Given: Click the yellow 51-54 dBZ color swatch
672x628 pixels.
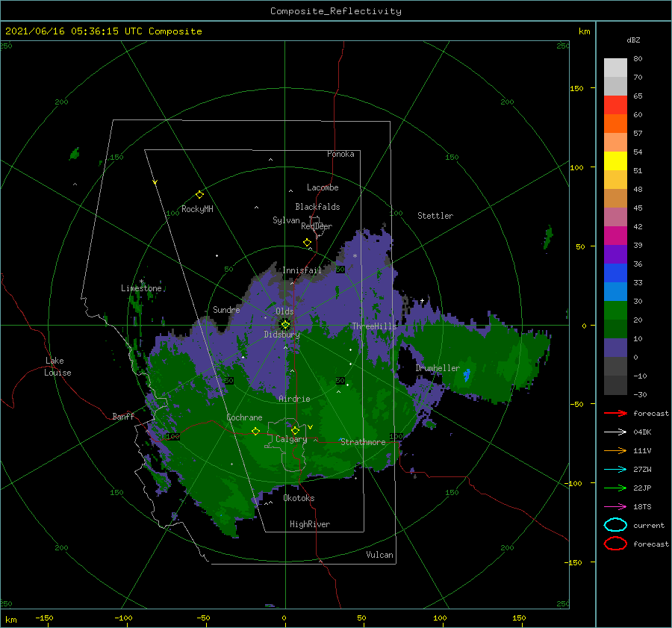Looking at the screenshot, I should (x=615, y=161).
